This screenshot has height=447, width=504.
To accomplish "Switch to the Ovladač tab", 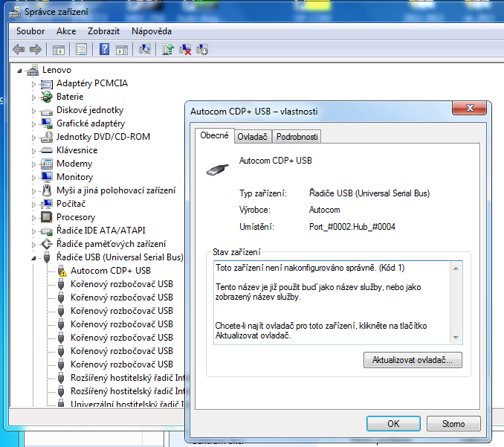I will [253, 137].
